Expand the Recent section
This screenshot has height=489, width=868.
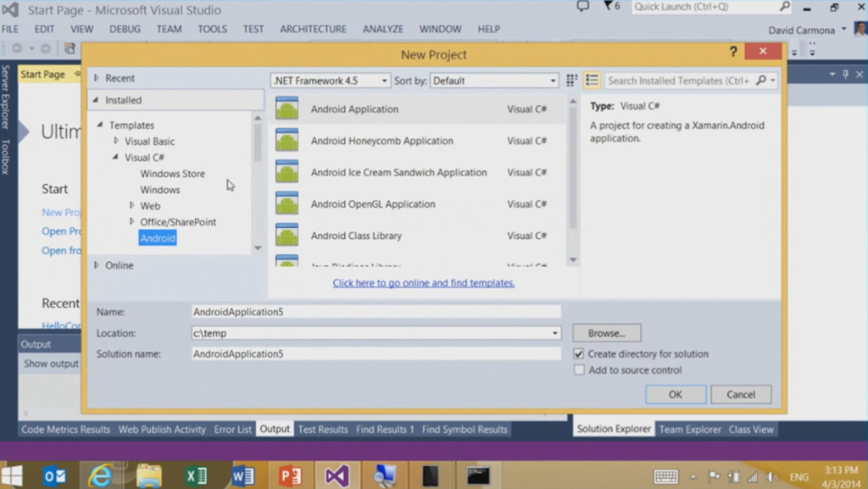(97, 78)
